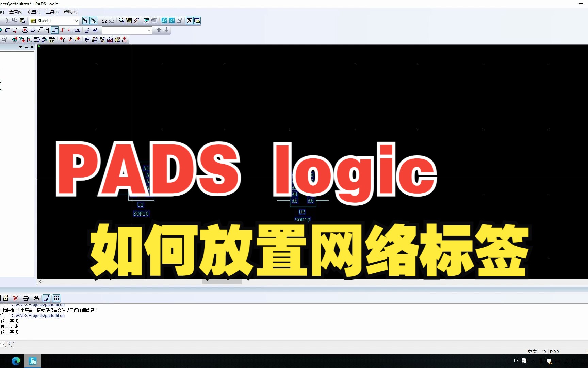Click the PADS Layout link icon

click(164, 20)
